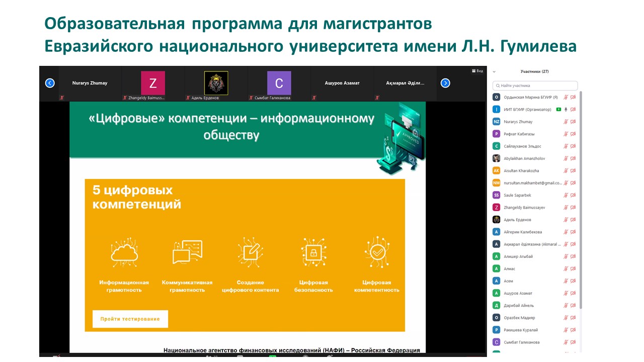This screenshot has height=362, width=644.
Task: Click the muted mic icon for Nurarys Zhumay
Action: (x=566, y=122)
